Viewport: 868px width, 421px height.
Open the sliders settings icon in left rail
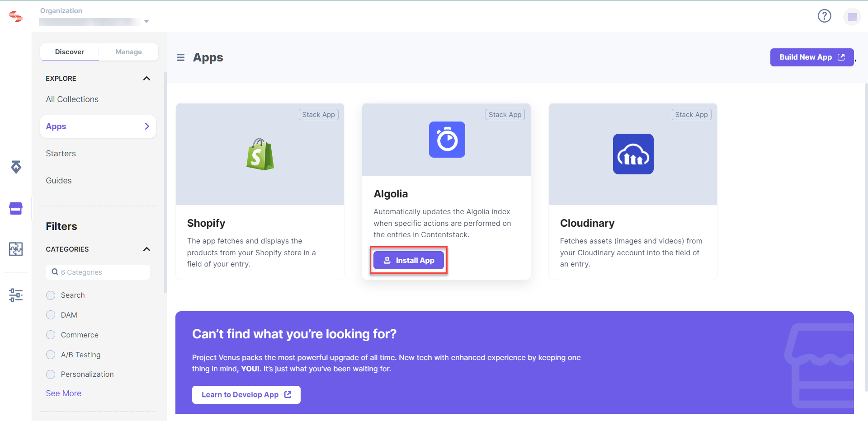tap(16, 295)
